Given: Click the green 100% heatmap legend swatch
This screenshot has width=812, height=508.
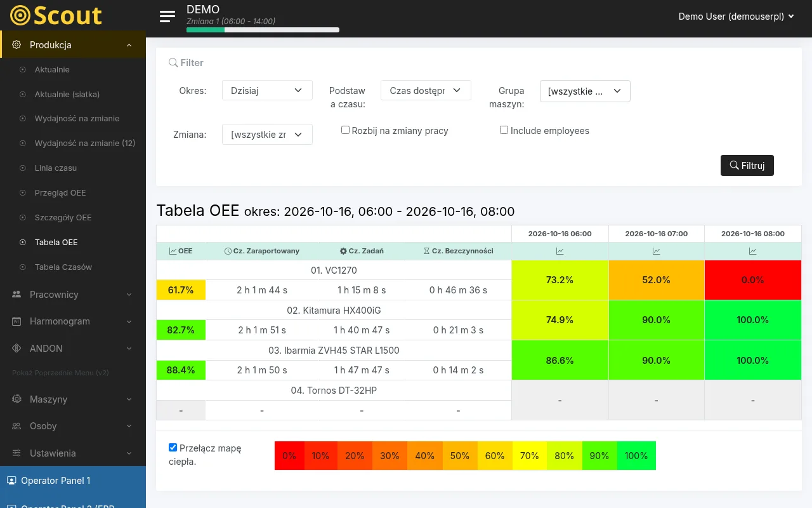Looking at the screenshot, I should click(636, 456).
